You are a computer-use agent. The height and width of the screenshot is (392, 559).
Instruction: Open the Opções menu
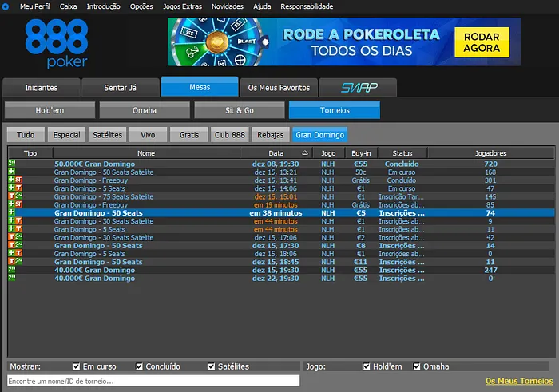(141, 6)
